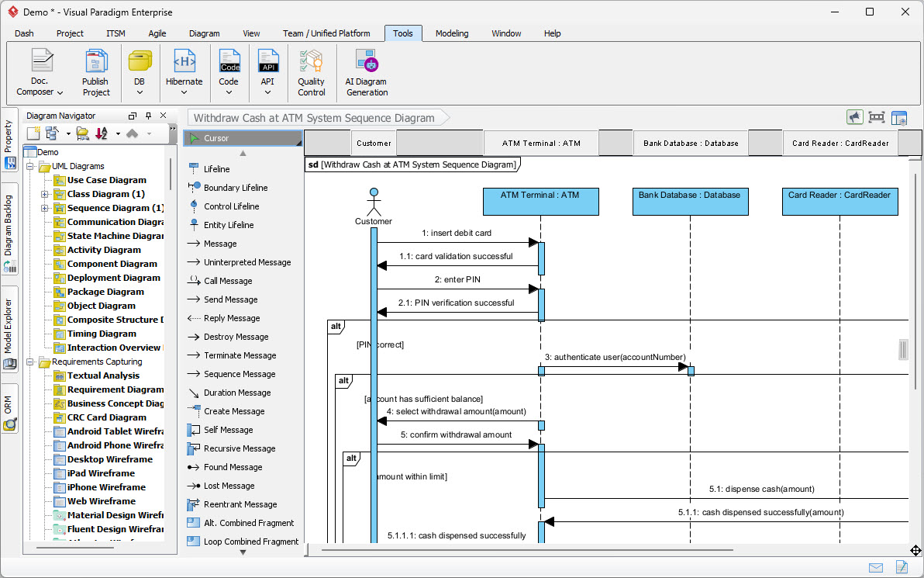
Task: Switch to the ORM side tab
Action: point(10,409)
